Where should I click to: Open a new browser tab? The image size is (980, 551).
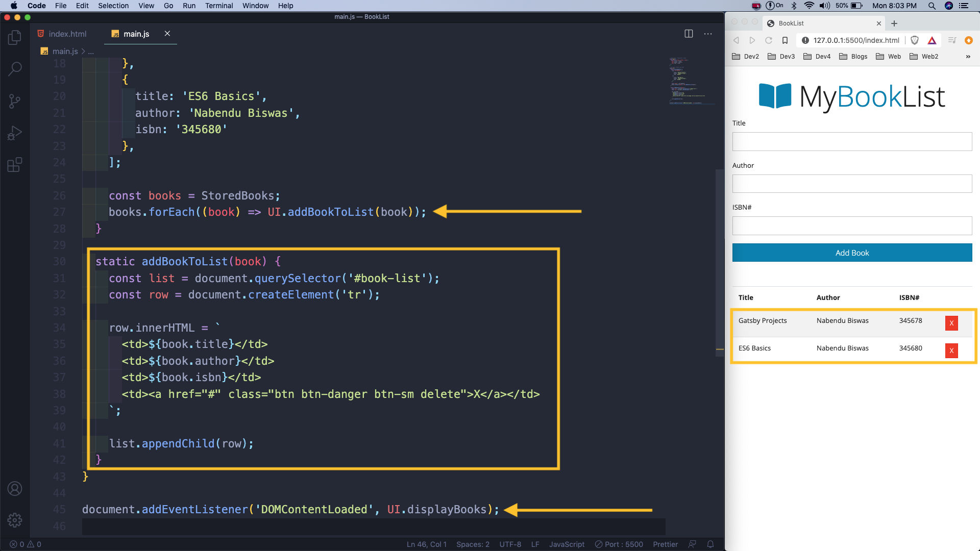point(894,23)
